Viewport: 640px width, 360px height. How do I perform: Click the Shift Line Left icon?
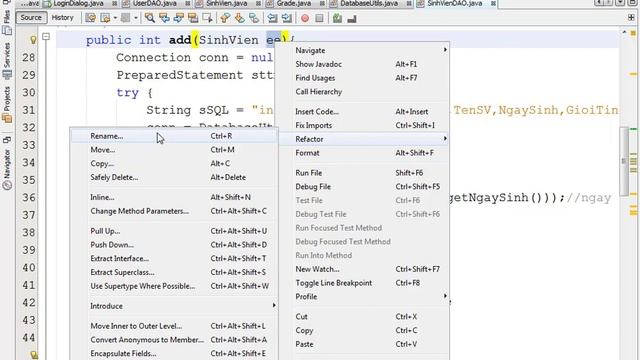click(x=272, y=18)
